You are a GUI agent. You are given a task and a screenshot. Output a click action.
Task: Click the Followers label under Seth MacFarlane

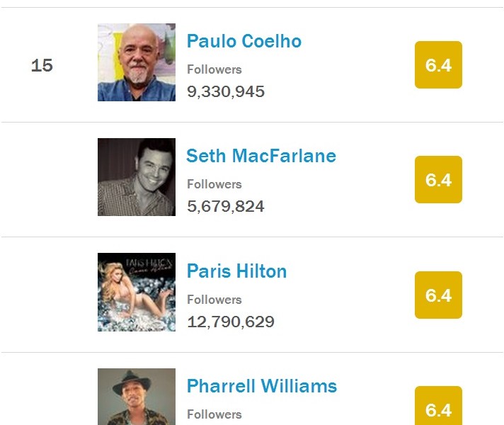214,184
